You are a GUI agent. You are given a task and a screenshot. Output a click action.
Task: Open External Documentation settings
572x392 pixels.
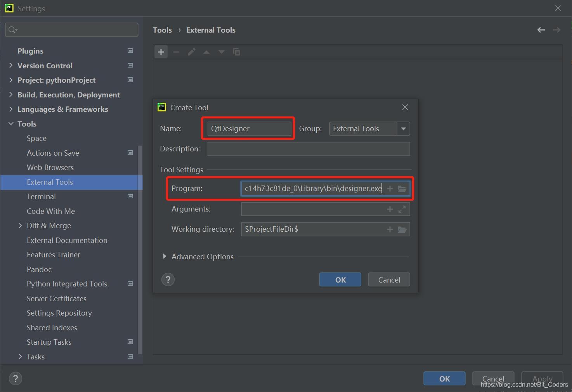pyautogui.click(x=67, y=240)
